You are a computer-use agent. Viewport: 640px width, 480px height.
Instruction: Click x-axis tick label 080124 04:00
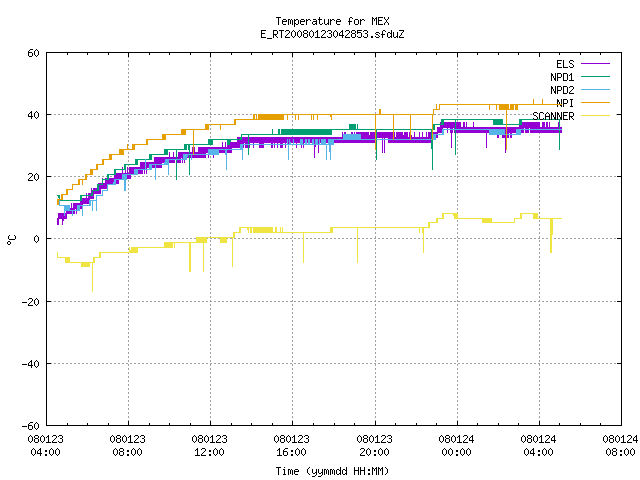[x=539, y=446]
